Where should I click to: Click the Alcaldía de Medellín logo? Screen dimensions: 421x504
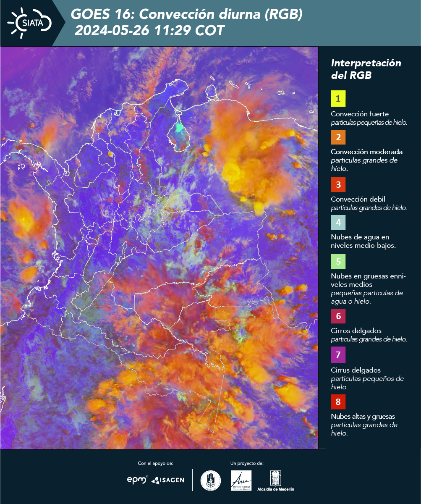(x=276, y=480)
